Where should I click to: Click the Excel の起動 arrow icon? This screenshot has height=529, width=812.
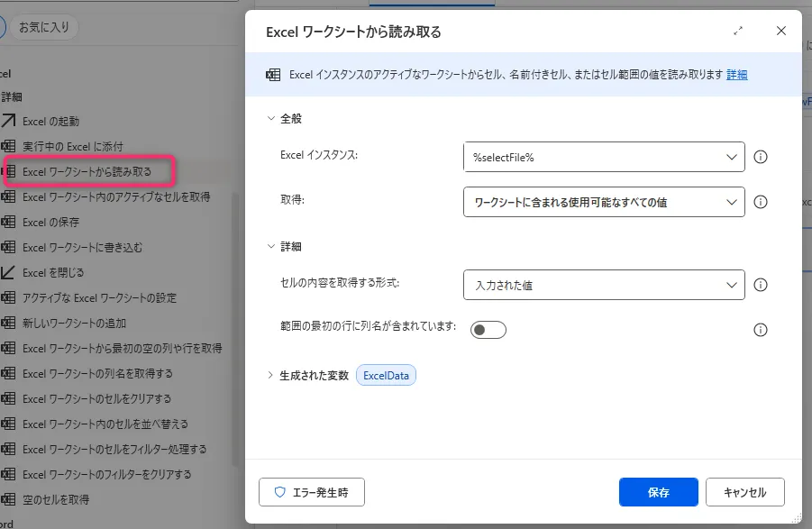(x=8, y=121)
